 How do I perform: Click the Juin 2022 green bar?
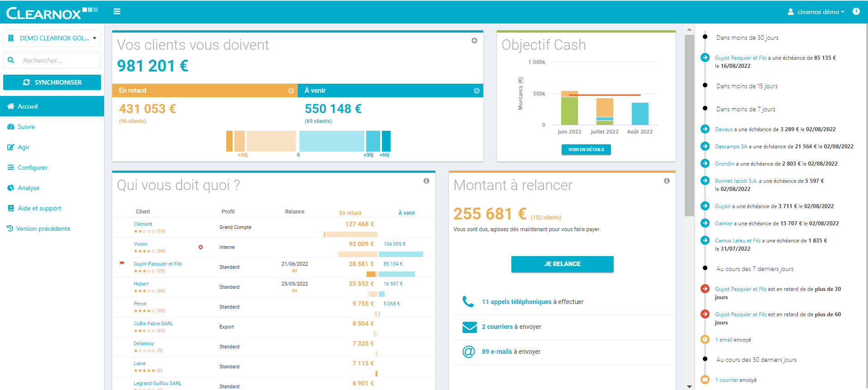(569, 111)
